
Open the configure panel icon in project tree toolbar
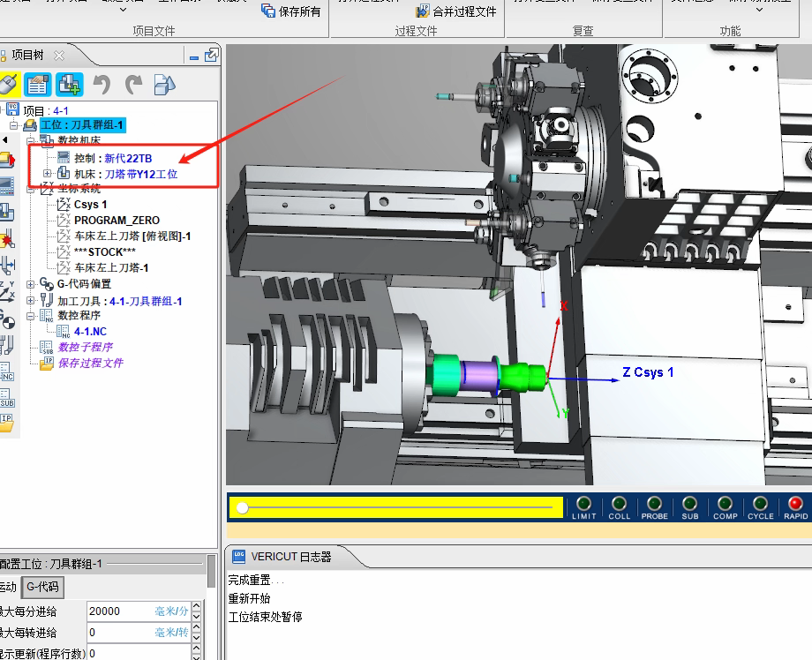point(37,85)
